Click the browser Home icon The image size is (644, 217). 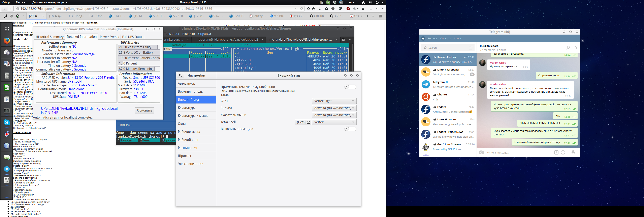[x=326, y=9]
